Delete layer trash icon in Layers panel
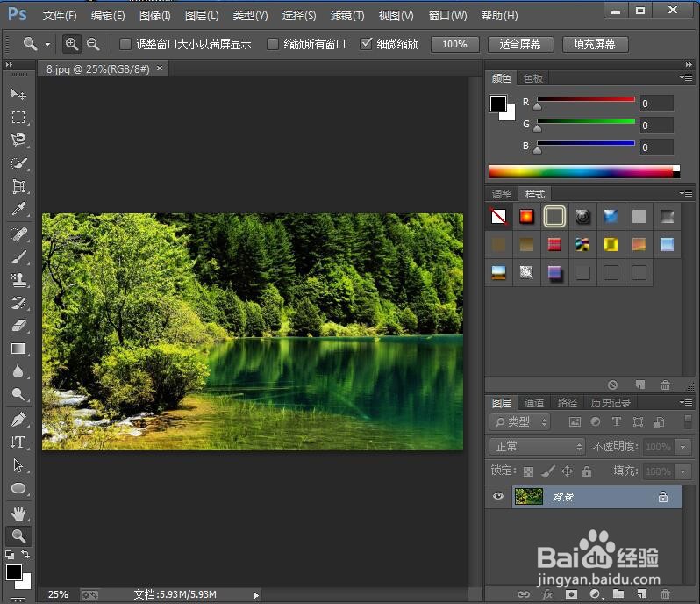This screenshot has height=604, width=700. [x=665, y=594]
